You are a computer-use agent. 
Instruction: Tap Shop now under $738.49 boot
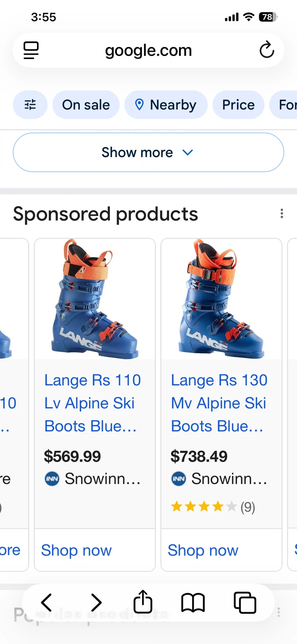203,550
